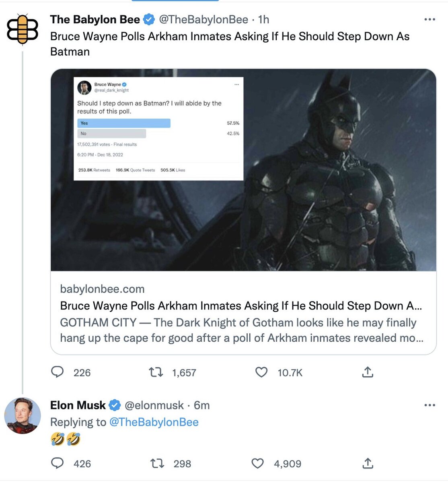The width and height of the screenshot is (448, 483).
Task: Click the @TheBabylonBee mention link in reply
Action: tap(154, 422)
